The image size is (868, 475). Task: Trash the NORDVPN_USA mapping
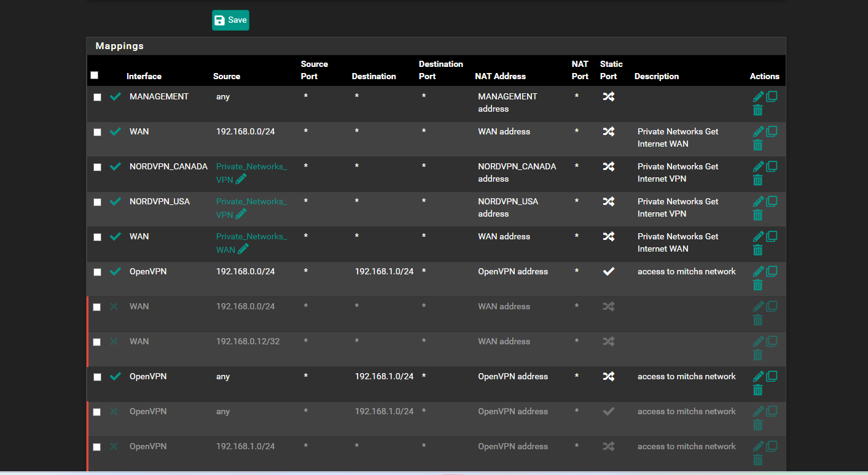click(x=758, y=215)
